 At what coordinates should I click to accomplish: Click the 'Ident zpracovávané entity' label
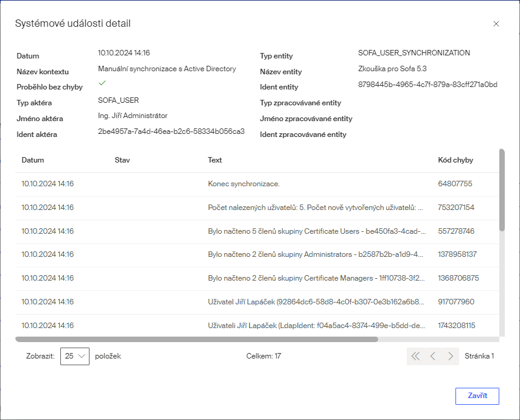303,135
